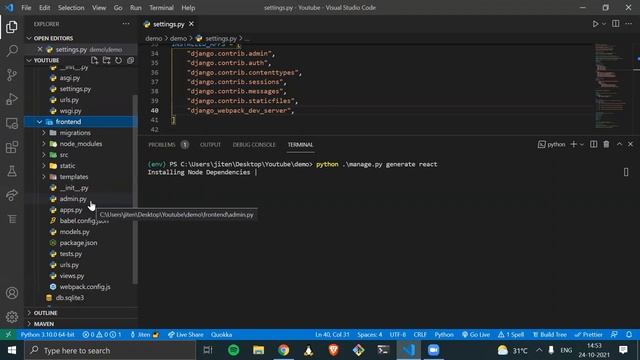The height and width of the screenshot is (360, 640).
Task: Click the feedback icon in status bar
Action: pos(614,335)
